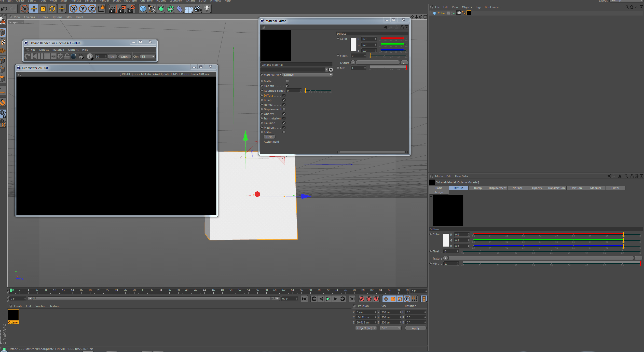Uncheck the Emission channel checkbox
This screenshot has height=352, width=644.
click(x=284, y=123)
